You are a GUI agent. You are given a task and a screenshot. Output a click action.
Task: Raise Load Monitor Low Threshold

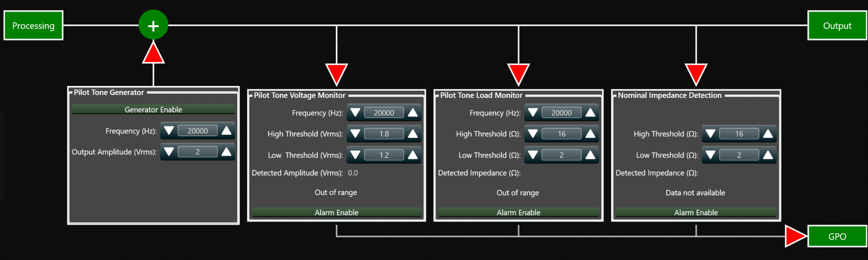coord(590,155)
